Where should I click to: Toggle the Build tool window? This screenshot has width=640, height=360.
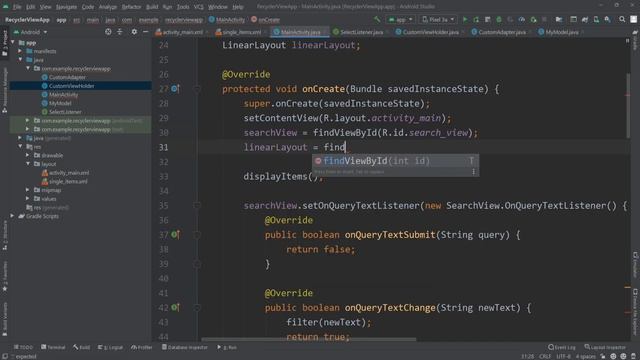[82, 347]
